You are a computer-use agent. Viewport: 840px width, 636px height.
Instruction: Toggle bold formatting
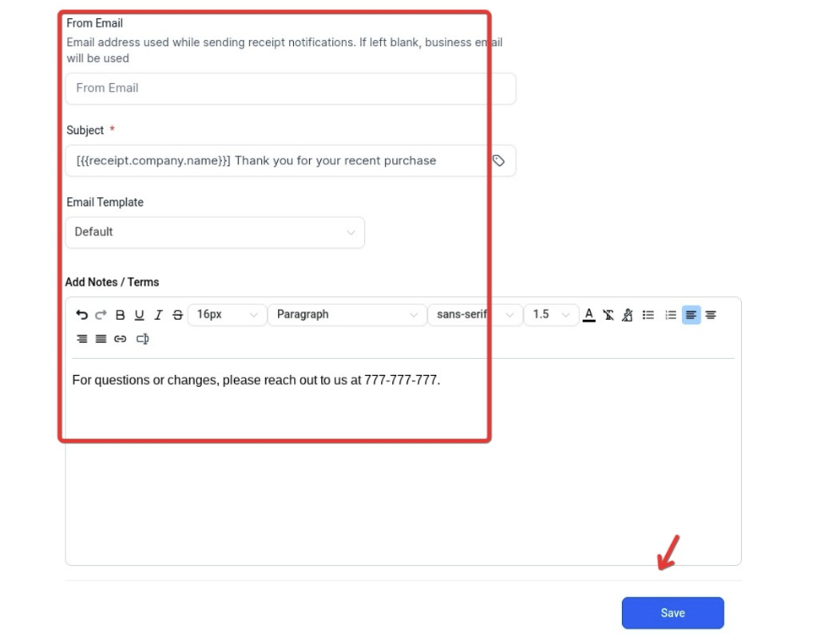pyautogui.click(x=120, y=314)
